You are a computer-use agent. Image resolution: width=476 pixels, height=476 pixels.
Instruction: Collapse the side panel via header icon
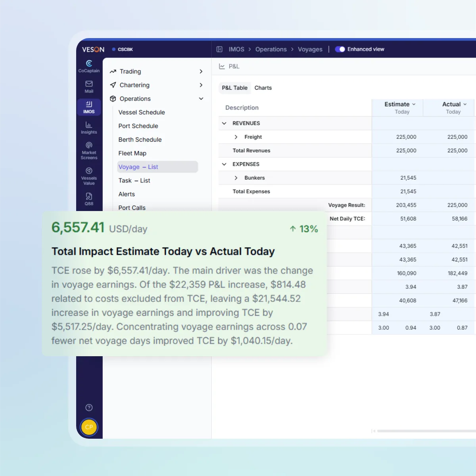coord(219,49)
